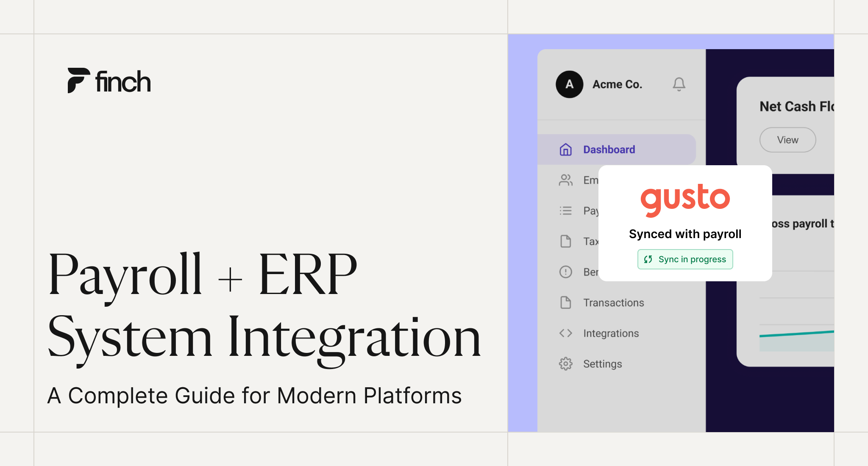Image resolution: width=868 pixels, height=466 pixels.
Task: Click the Benefits alert-circle icon
Action: [x=565, y=272]
